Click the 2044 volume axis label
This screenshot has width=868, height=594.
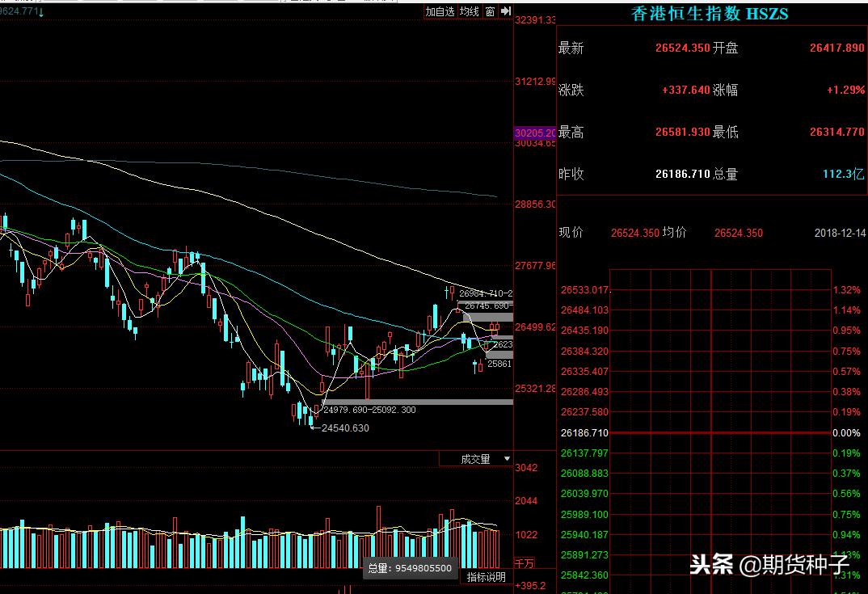pyautogui.click(x=526, y=501)
